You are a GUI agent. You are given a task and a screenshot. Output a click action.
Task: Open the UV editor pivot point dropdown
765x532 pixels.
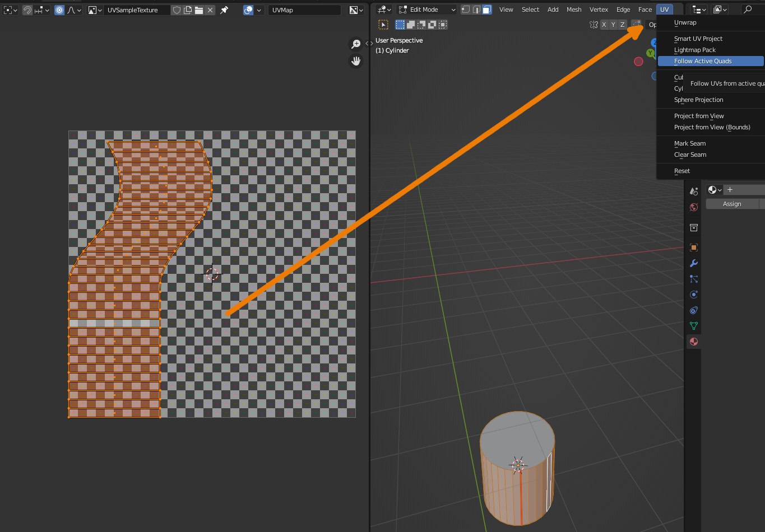pos(10,10)
